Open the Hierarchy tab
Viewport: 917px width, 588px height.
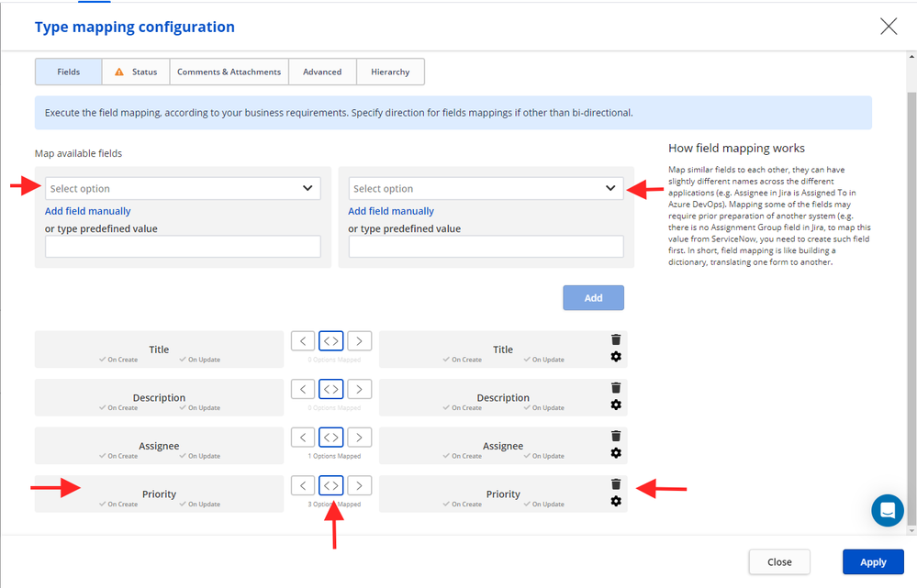click(x=390, y=71)
